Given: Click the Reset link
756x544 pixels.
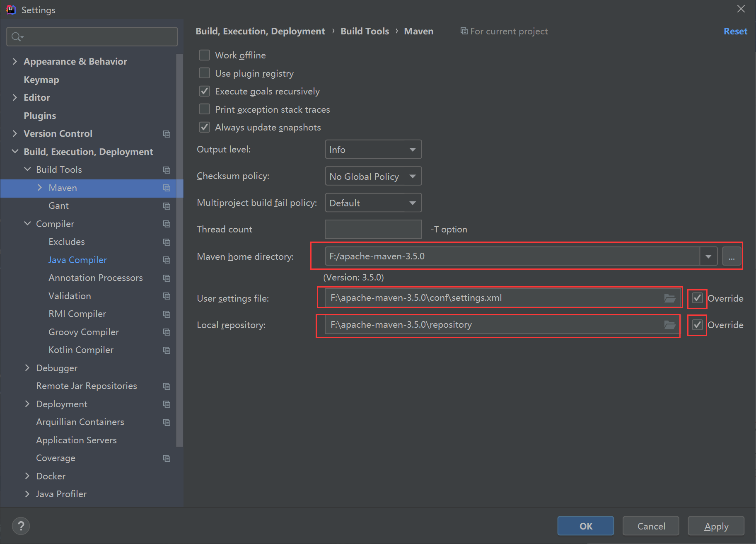Looking at the screenshot, I should pos(735,31).
